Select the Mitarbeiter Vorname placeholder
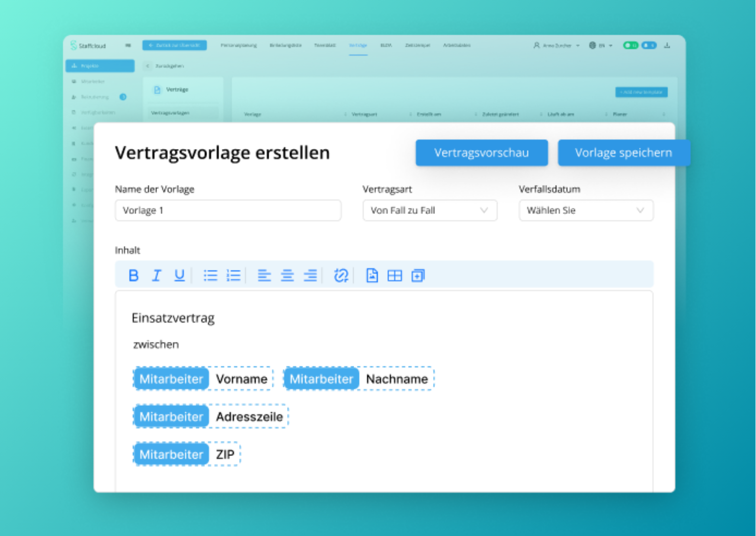This screenshot has height=536, width=756. pos(203,379)
